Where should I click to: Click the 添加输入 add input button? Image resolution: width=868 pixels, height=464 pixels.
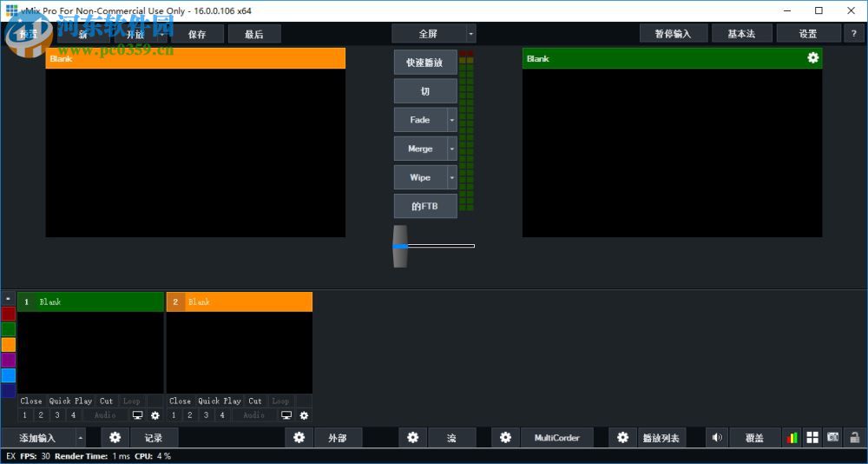click(37, 437)
